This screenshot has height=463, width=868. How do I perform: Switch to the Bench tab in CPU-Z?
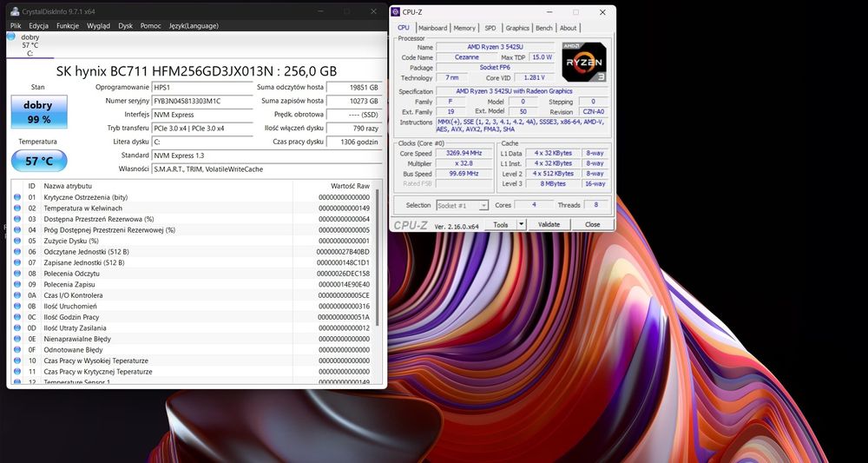tap(544, 28)
